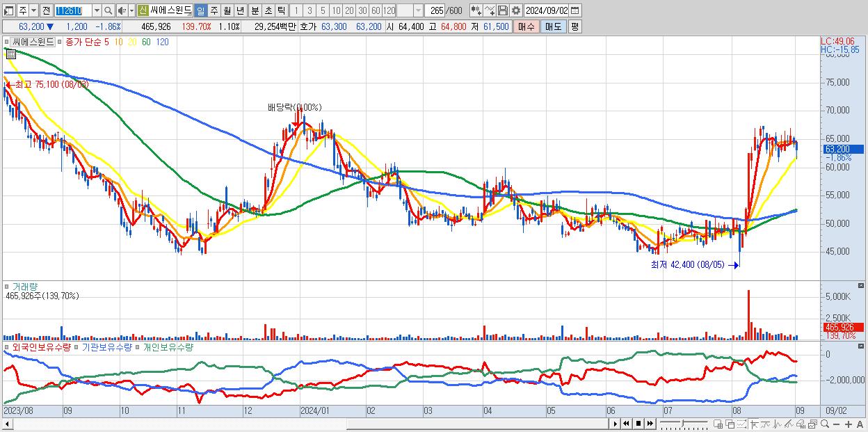This screenshot has height=432, width=868.
Task: Open stock code history dropdown
Action: [x=97, y=10]
